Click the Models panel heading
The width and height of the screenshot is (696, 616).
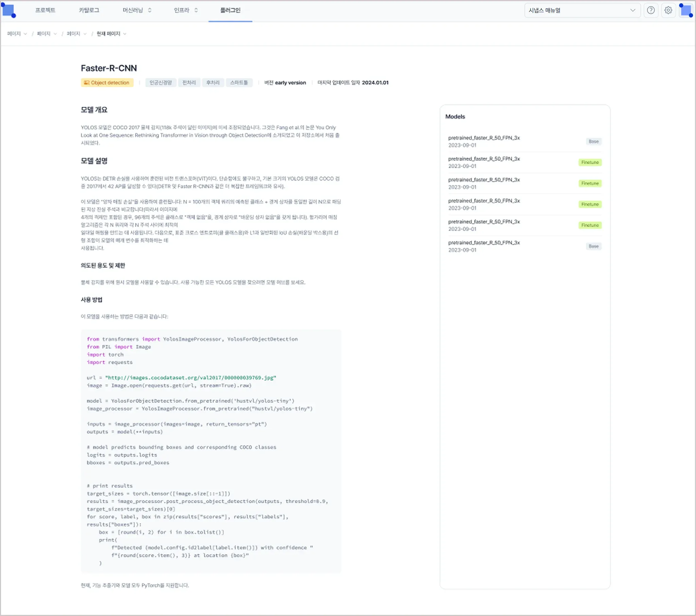pos(455,117)
